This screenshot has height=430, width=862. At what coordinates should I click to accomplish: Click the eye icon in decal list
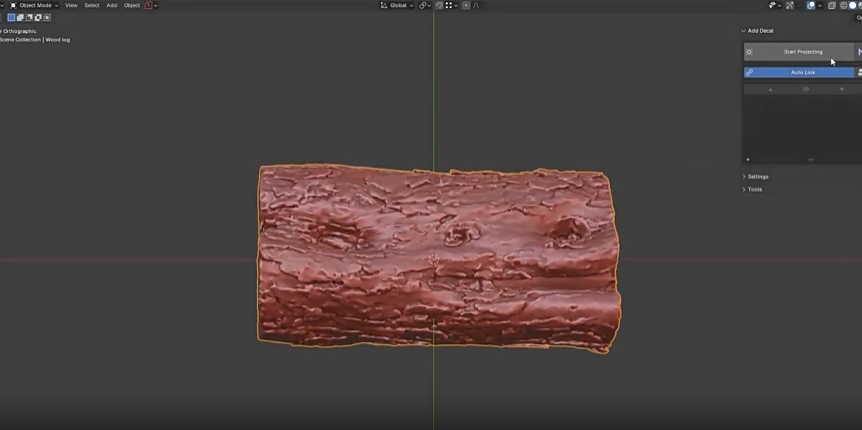(x=806, y=89)
